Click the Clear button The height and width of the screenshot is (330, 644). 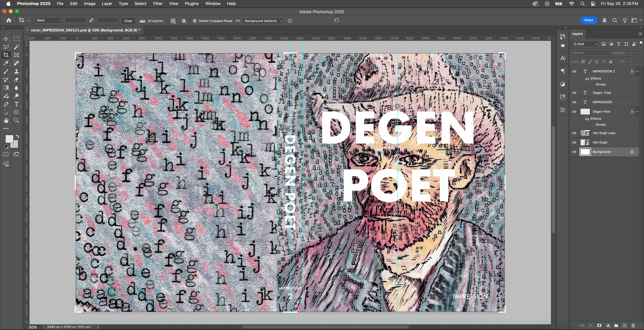pyautogui.click(x=128, y=21)
